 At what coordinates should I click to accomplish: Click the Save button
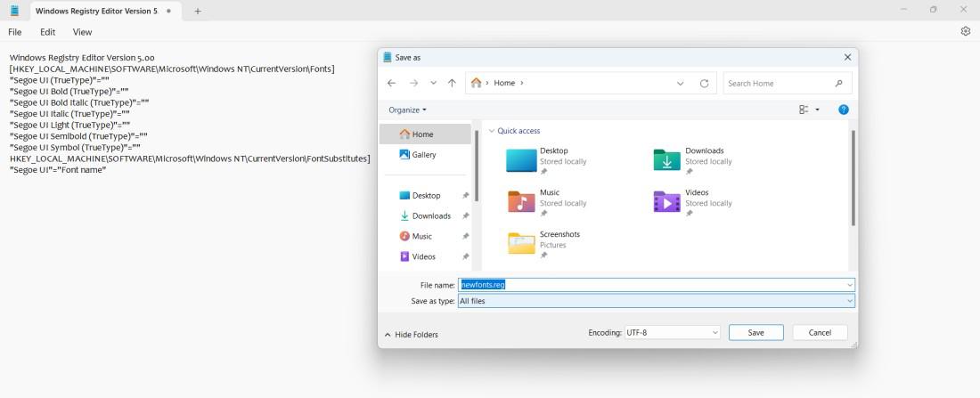(x=755, y=333)
